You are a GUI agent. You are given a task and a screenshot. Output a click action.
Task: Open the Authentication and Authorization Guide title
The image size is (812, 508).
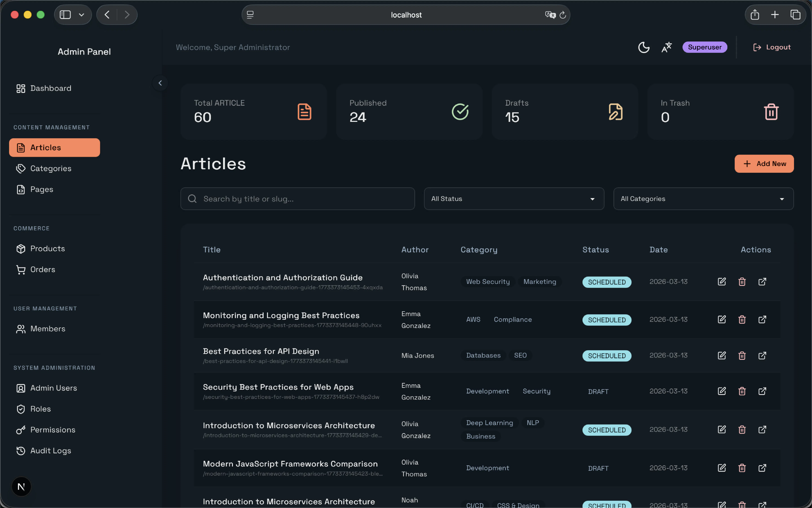click(x=283, y=278)
